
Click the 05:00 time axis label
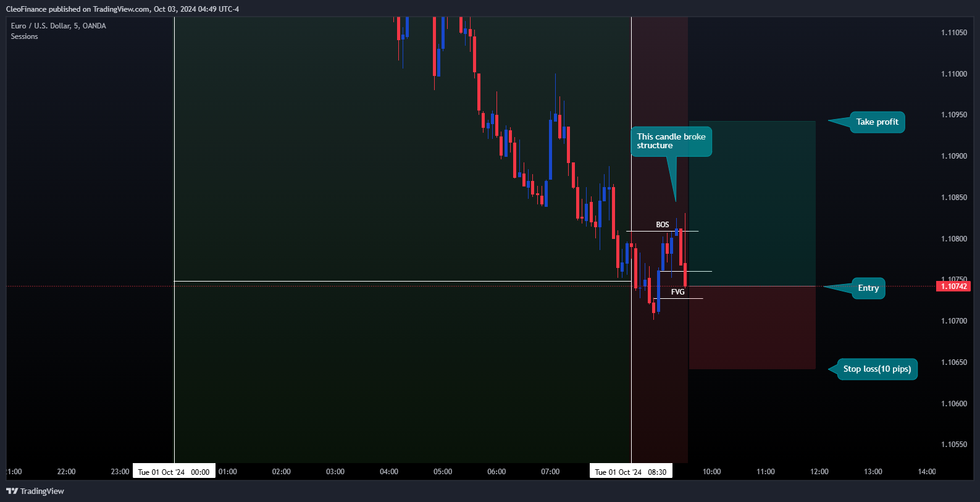(x=443, y=472)
